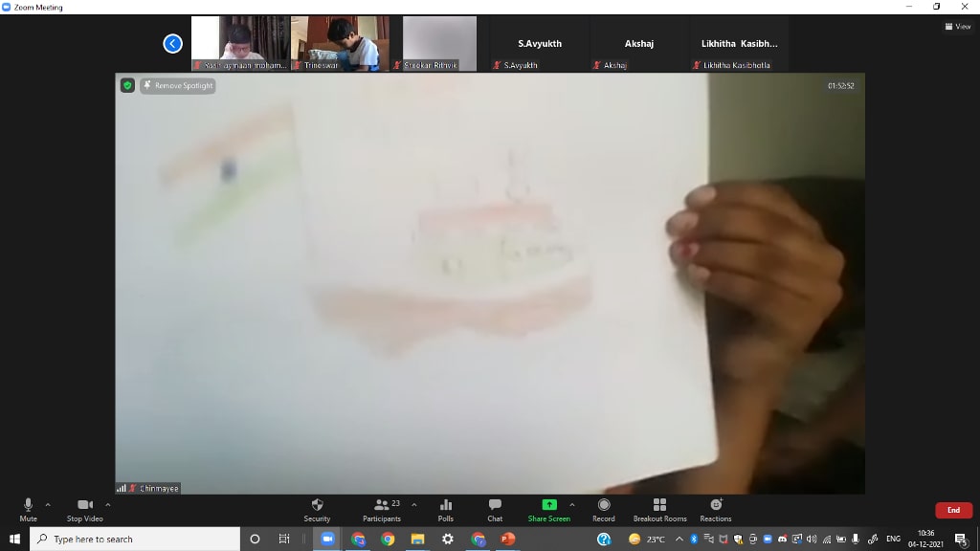Open the View layout menu
The height and width of the screenshot is (551, 980).
click(x=957, y=27)
